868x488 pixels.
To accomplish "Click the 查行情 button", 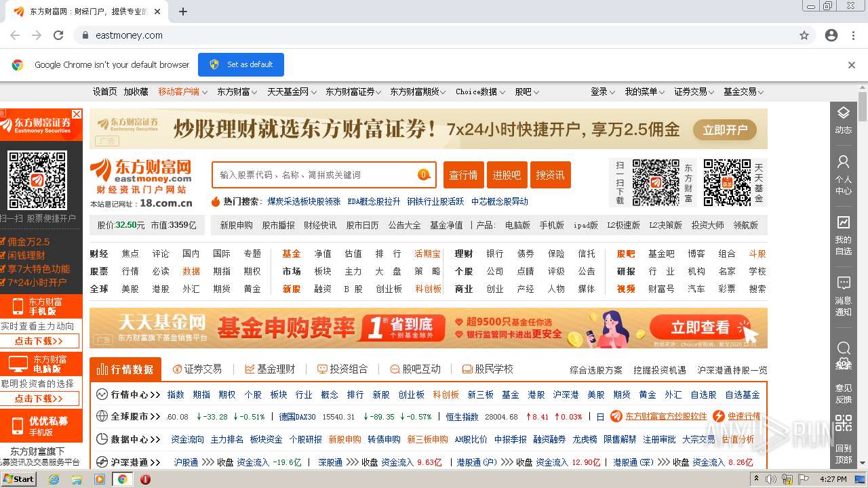I will click(464, 175).
